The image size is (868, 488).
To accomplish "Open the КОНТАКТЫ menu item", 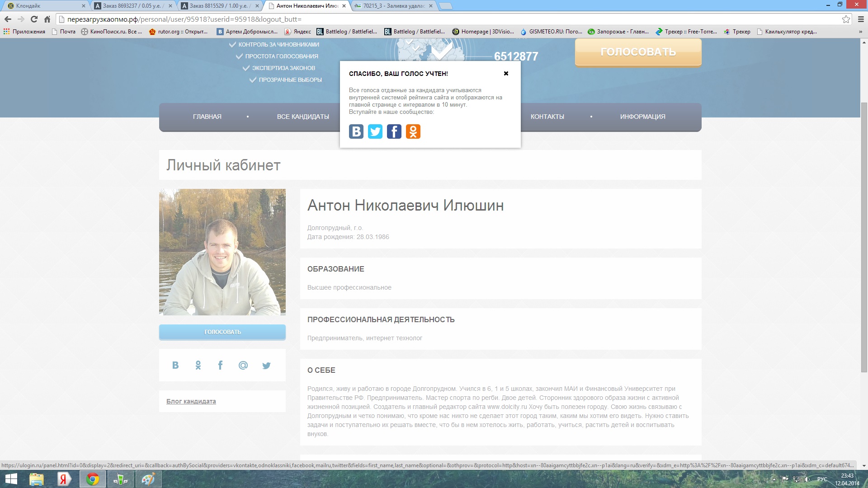I will click(547, 117).
